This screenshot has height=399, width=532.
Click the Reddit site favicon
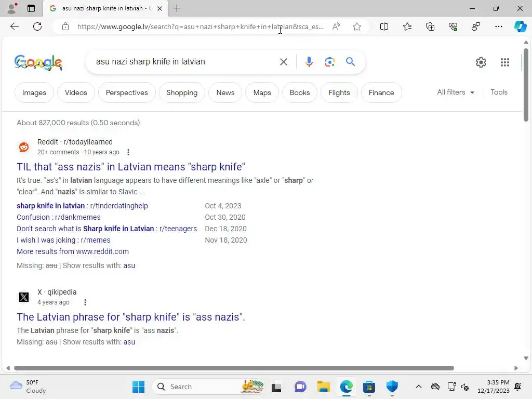24,147
